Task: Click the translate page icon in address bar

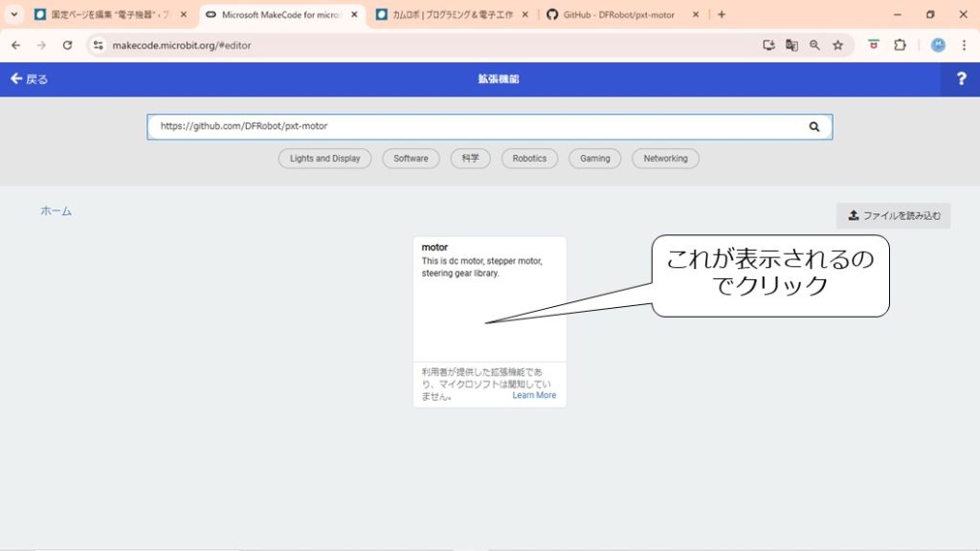Action: [791, 45]
